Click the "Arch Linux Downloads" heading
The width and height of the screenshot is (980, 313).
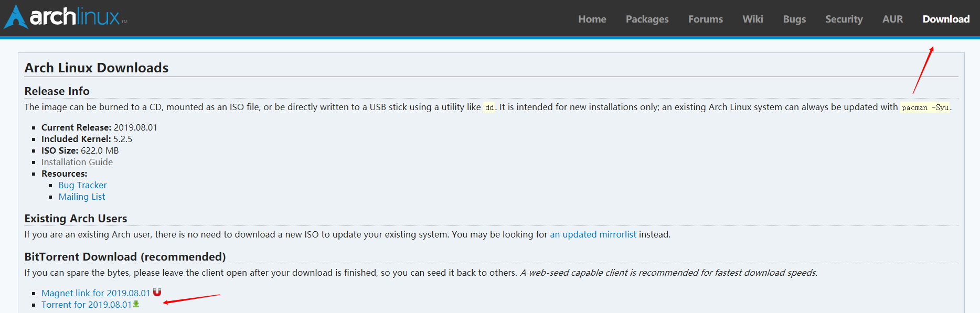click(x=97, y=68)
